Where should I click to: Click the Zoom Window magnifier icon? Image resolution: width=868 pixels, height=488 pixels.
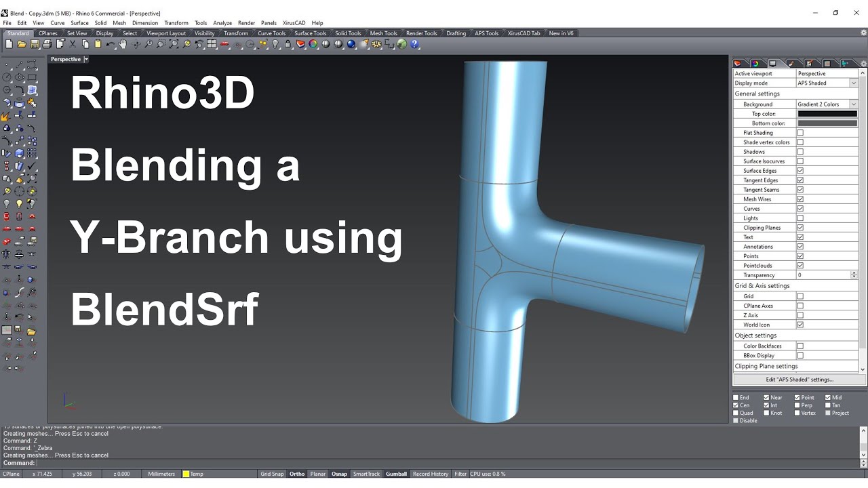(x=161, y=44)
